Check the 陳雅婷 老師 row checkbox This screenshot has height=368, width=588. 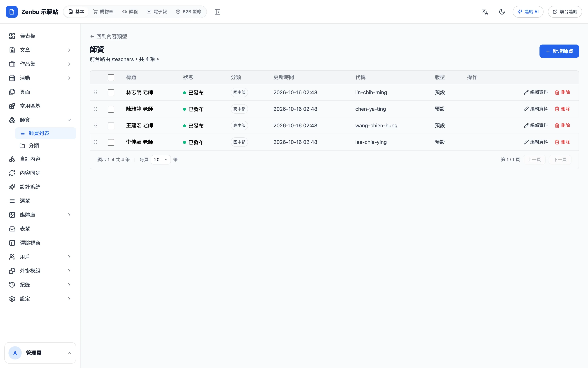(x=111, y=109)
